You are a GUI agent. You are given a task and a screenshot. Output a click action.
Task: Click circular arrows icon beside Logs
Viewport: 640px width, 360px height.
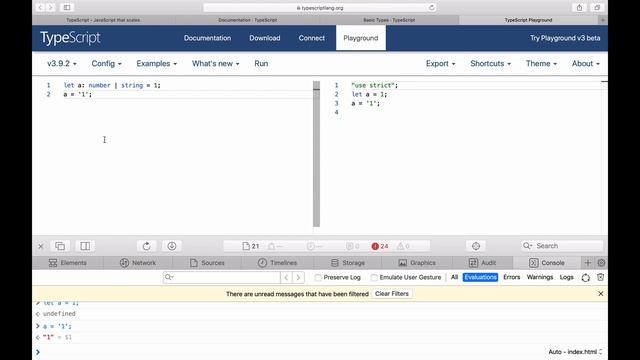(586, 278)
